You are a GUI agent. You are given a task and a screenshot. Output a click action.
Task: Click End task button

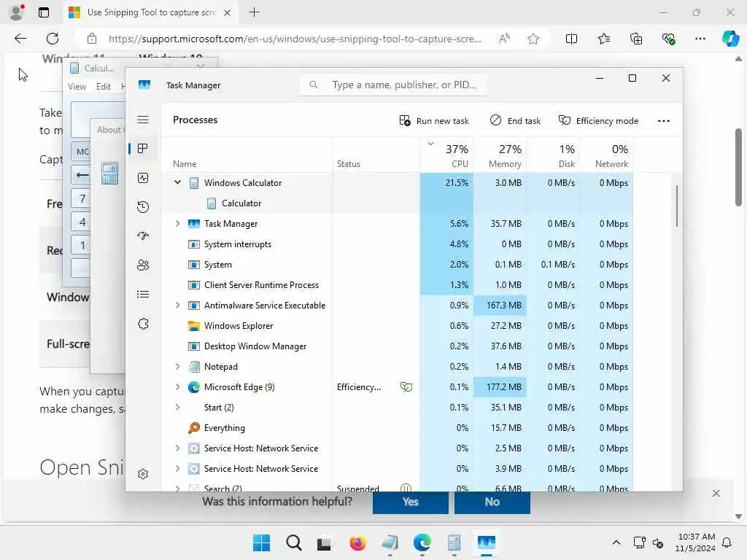(515, 121)
